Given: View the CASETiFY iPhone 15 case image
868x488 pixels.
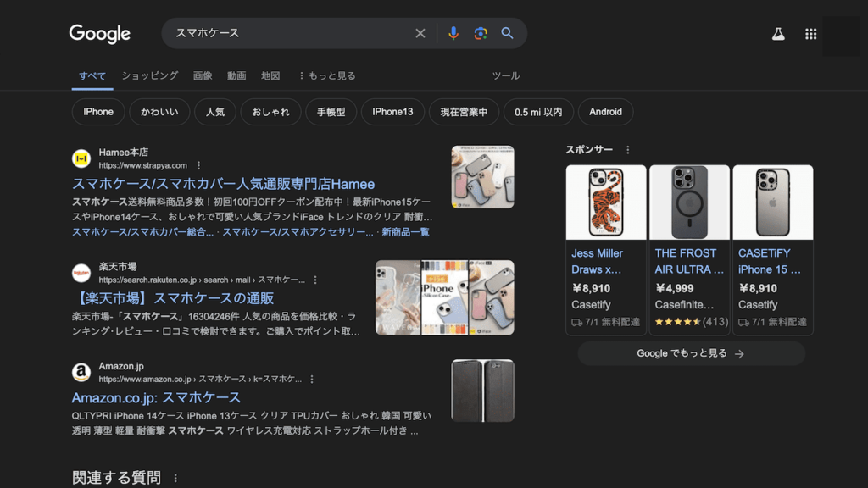Looking at the screenshot, I should (773, 202).
